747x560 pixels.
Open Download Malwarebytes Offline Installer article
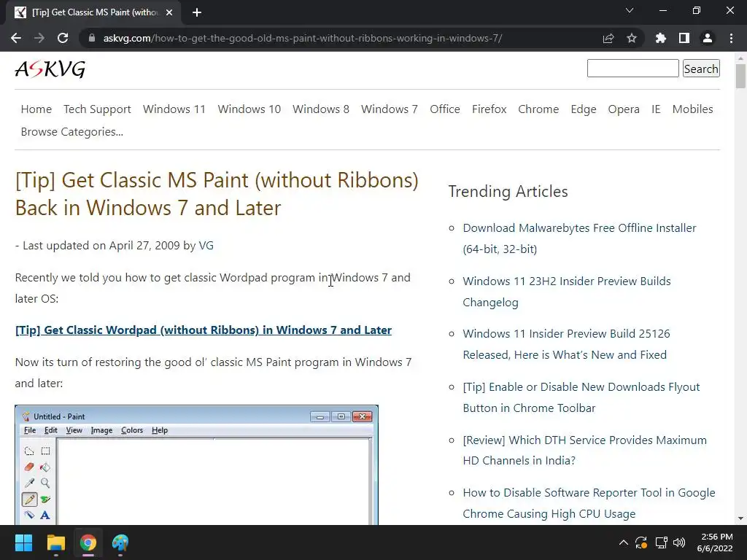579,238
